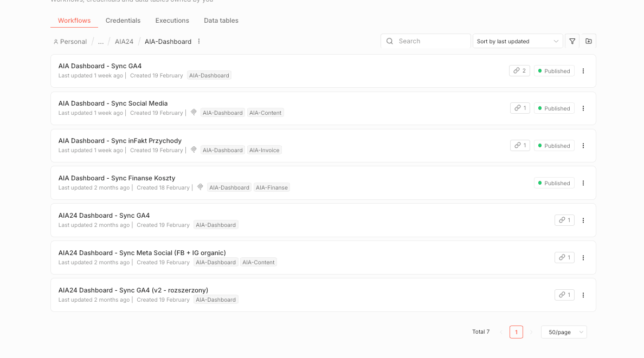Open workflow AIA24 Dashboard - Sync GA4 (v2 - rozszerzony)
Image resolution: width=644 pixels, height=358 pixels.
click(133, 290)
